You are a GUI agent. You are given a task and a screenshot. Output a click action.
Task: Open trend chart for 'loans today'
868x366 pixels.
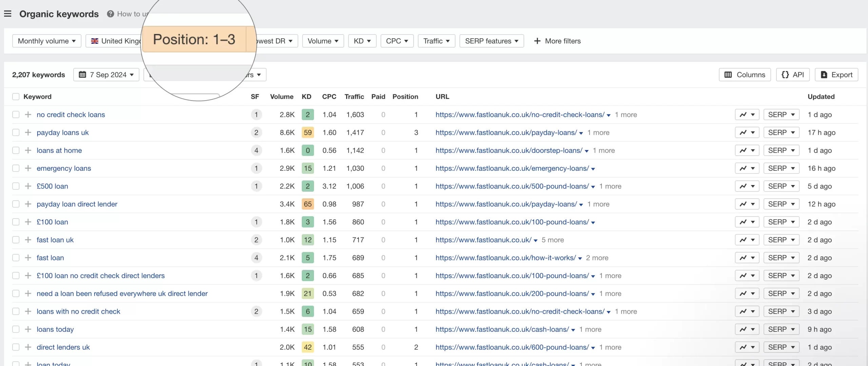tap(747, 329)
